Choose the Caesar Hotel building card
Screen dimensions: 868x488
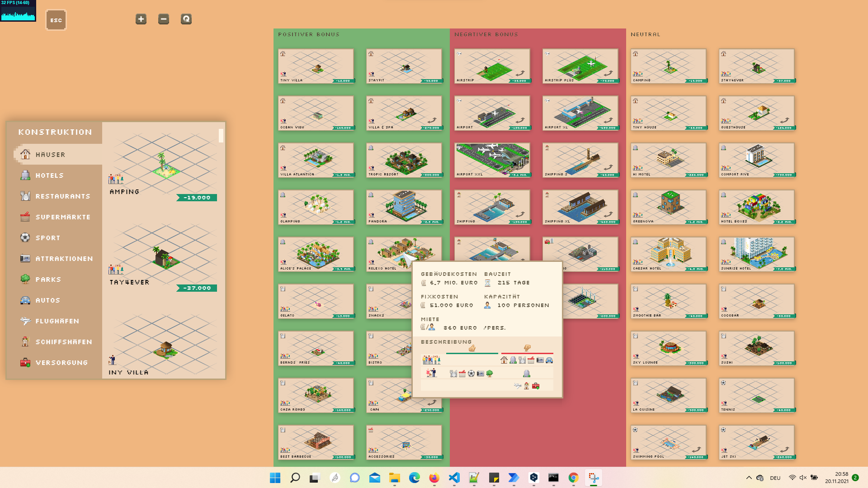[669, 254]
